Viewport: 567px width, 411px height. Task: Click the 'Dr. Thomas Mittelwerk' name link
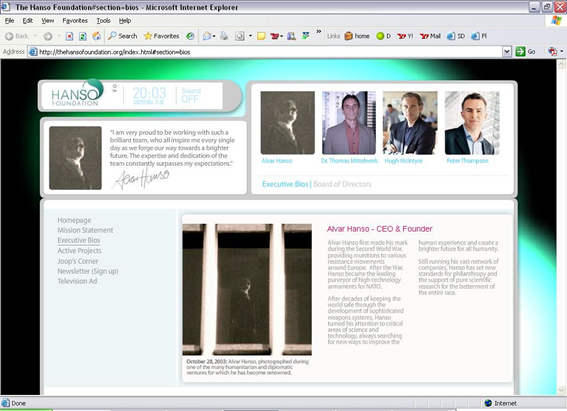click(349, 161)
